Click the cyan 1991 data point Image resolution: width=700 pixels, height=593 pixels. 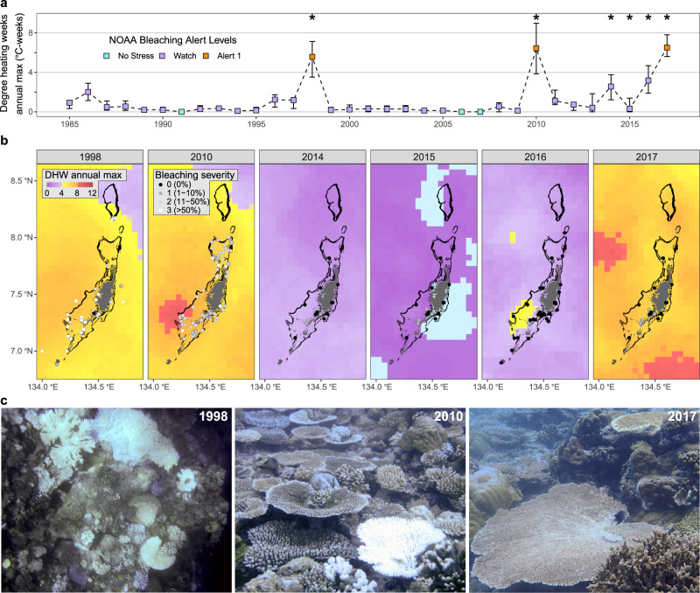click(x=182, y=112)
